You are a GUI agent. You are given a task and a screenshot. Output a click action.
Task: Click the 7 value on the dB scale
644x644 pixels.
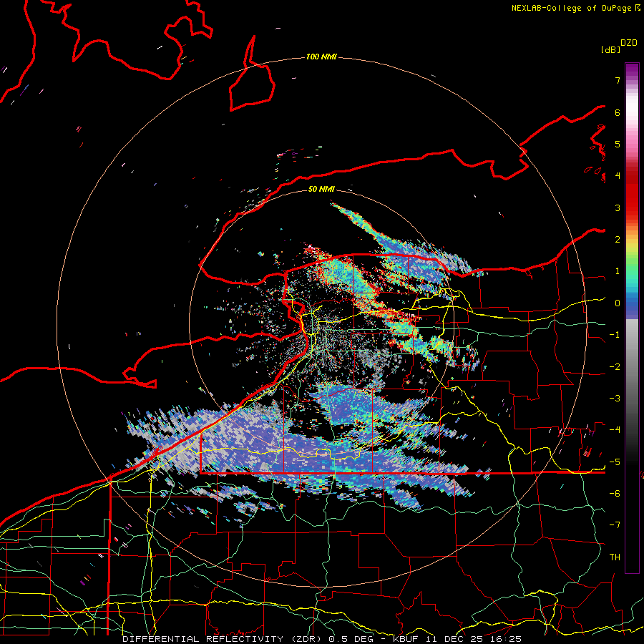point(618,80)
